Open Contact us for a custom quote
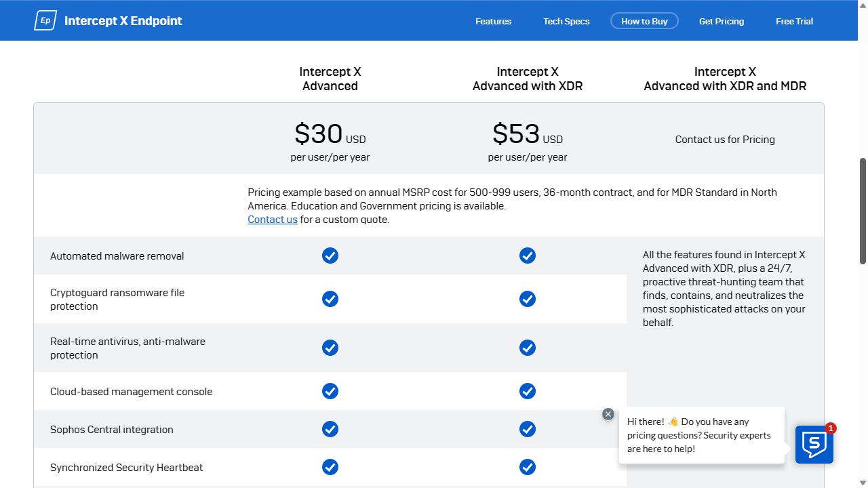 point(273,219)
